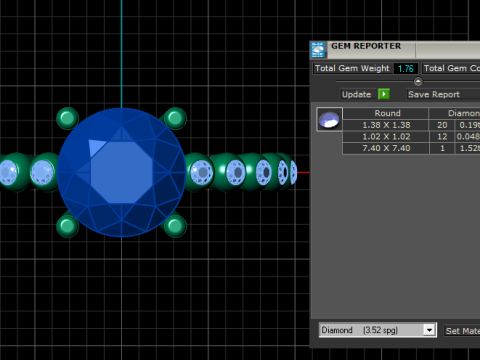Click the slider handle under Total Gem Weight
The height and width of the screenshot is (360, 480).
pos(418,81)
